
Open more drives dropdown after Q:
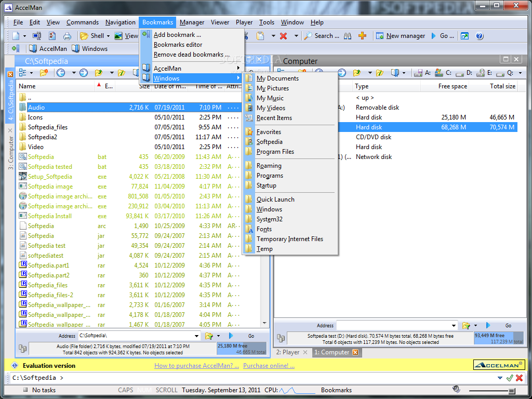(521, 73)
